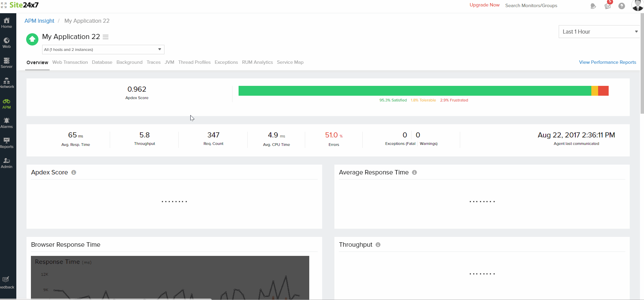This screenshot has height=300, width=644.
Task: Open the user profile avatar menu
Action: pyautogui.click(x=637, y=5)
